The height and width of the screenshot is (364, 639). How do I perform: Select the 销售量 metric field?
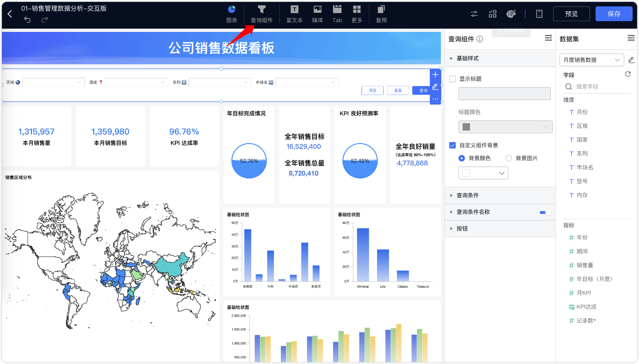(x=585, y=265)
